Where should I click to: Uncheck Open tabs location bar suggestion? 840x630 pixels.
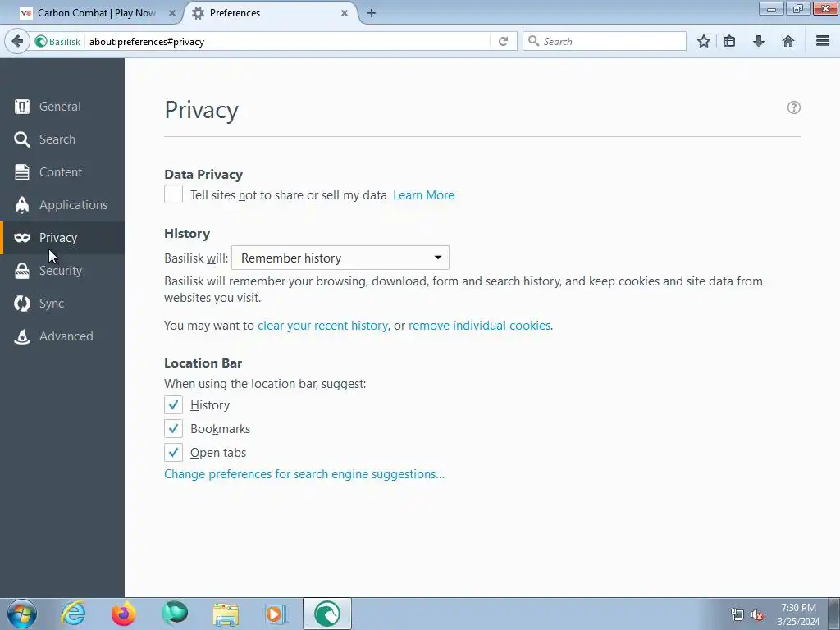click(x=174, y=452)
